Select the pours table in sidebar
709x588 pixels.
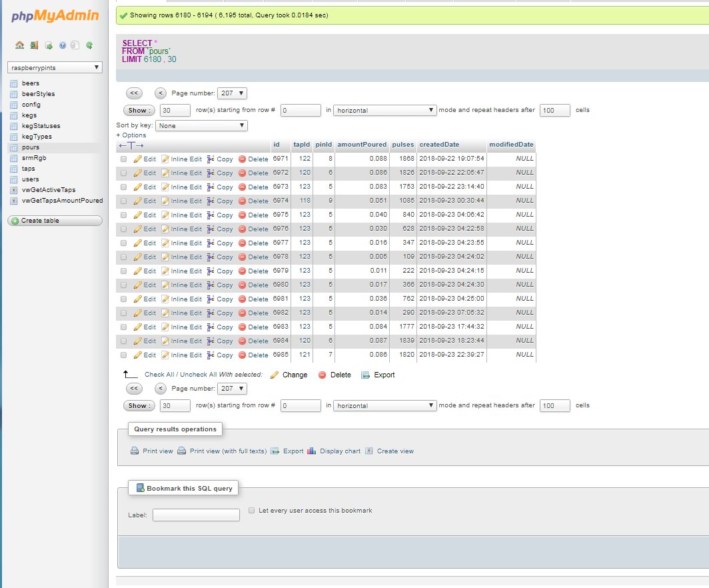coord(30,147)
